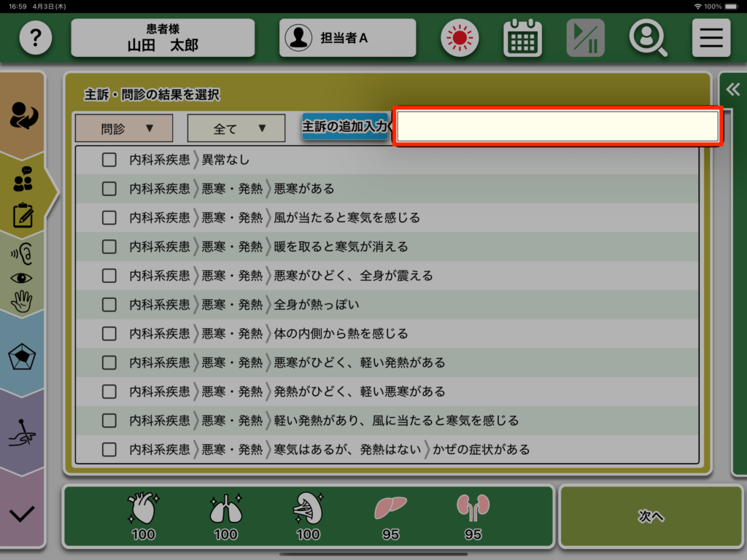The width and height of the screenshot is (747, 560).
Task: Open the 全て filter dropdown
Action: tap(236, 128)
